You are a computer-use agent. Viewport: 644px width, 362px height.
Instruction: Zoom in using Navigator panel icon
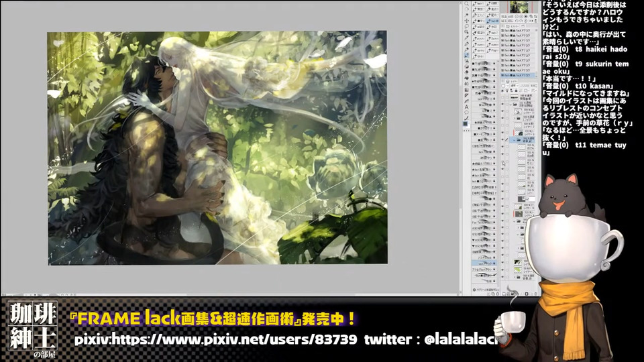(521, 16)
